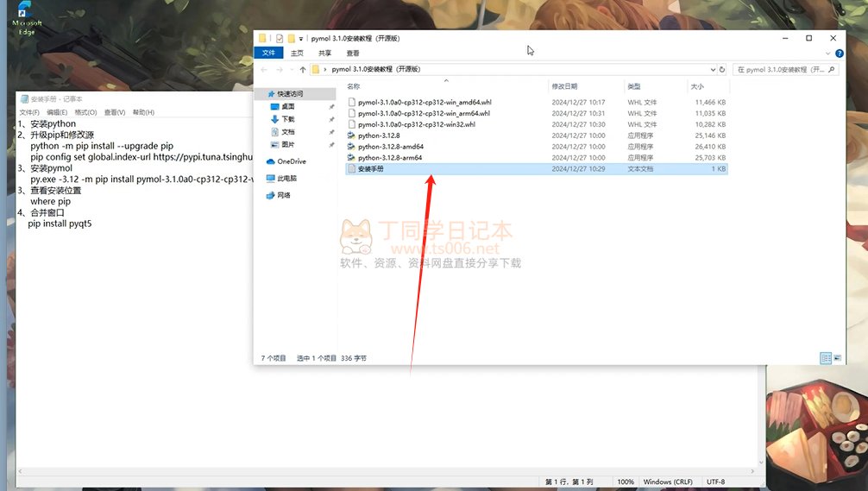The height and width of the screenshot is (491, 868).
Task: Switch to large icons view button
Action: pos(838,358)
